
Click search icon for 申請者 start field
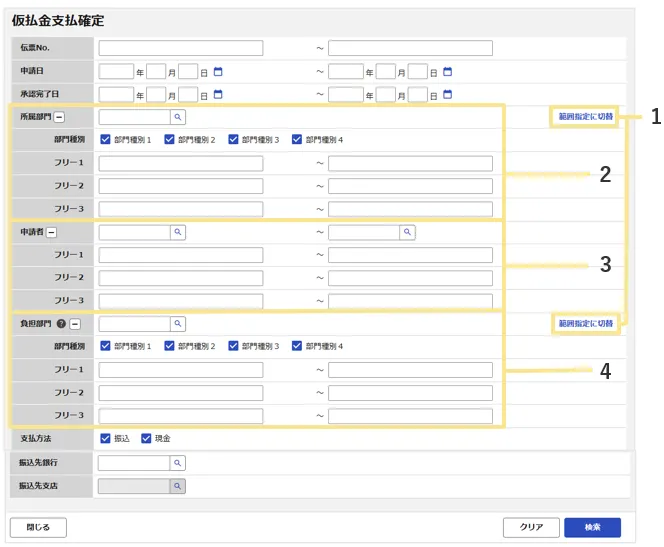[177, 232]
